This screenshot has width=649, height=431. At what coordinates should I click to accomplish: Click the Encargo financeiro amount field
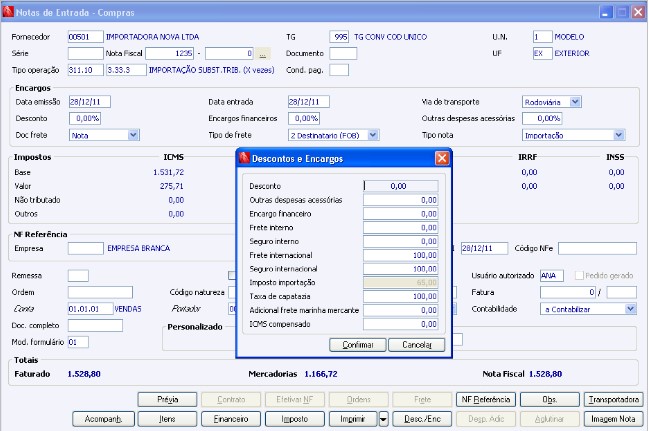(x=401, y=214)
